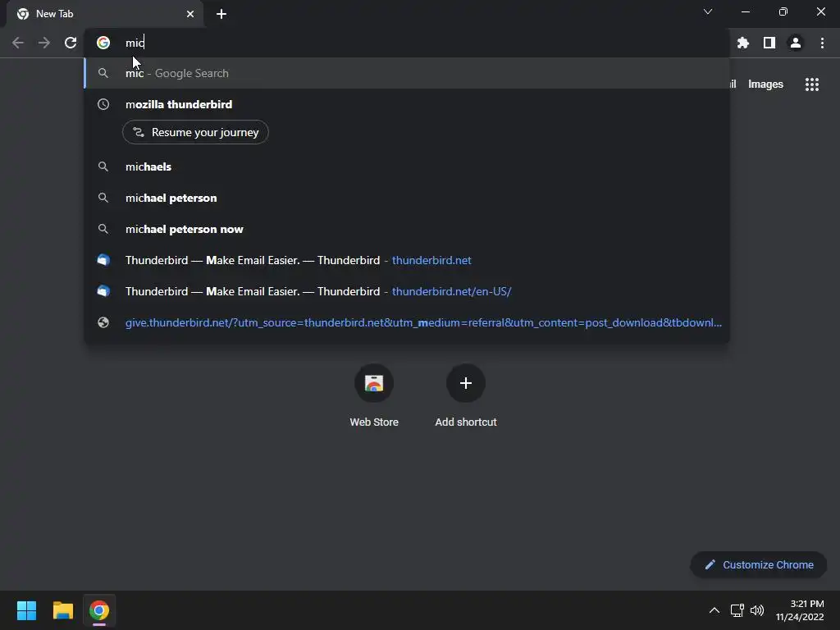Open the thunderbird.net/en-US/ suggestion

click(407, 291)
